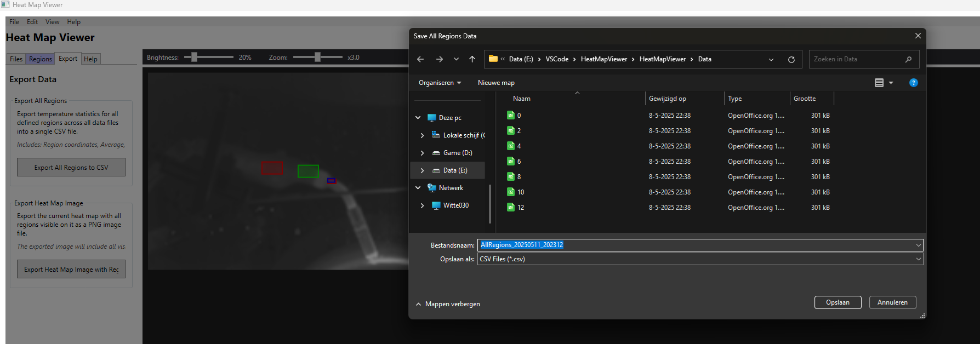The image size is (980, 355).
Task: Select file icon named 0
Action: tap(511, 116)
